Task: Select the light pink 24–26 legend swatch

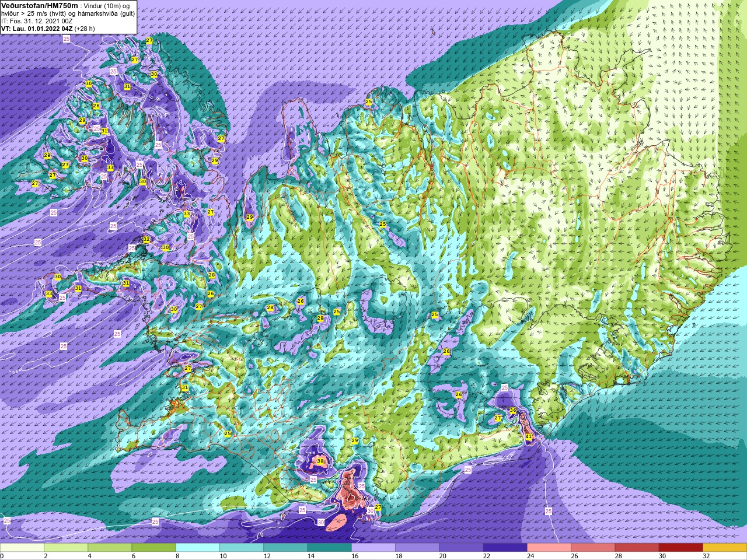Action: [x=549, y=548]
